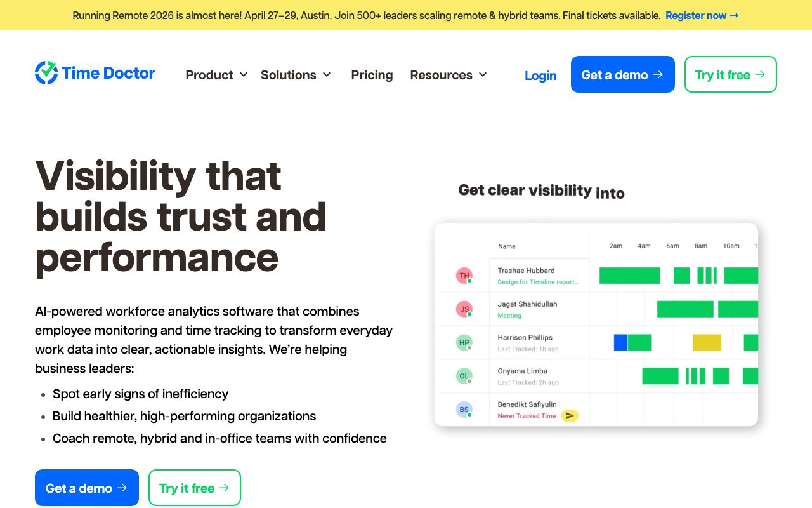The height and width of the screenshot is (508, 812).
Task: Click the Coach remote, hybrid and in-office bullet
Action: [x=219, y=438]
